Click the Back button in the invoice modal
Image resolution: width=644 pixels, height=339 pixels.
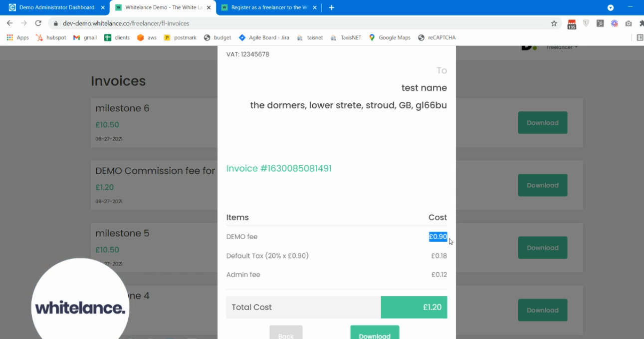[x=286, y=333]
